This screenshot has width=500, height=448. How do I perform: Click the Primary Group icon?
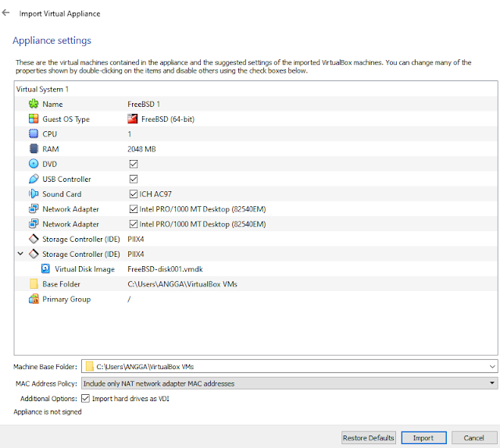click(x=34, y=299)
